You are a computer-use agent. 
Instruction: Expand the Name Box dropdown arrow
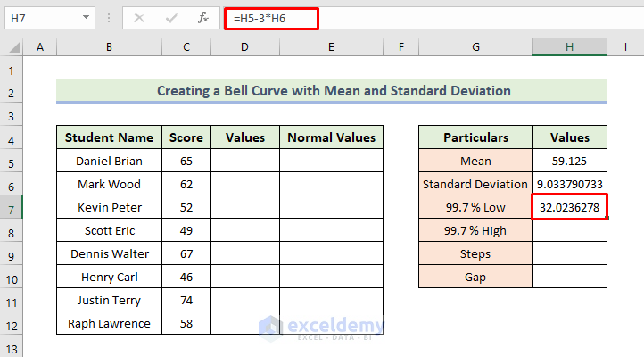point(86,17)
